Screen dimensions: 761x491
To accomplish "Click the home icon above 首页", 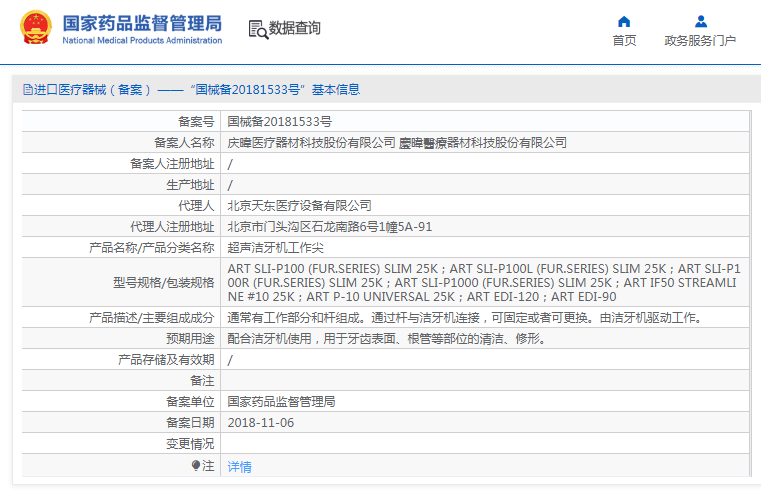I will point(624,21).
